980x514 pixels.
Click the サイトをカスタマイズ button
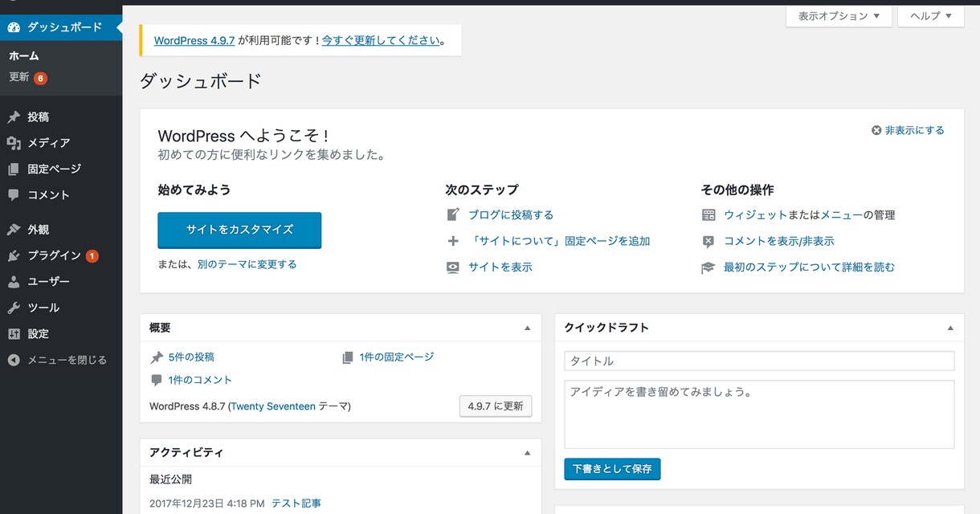pos(239,230)
